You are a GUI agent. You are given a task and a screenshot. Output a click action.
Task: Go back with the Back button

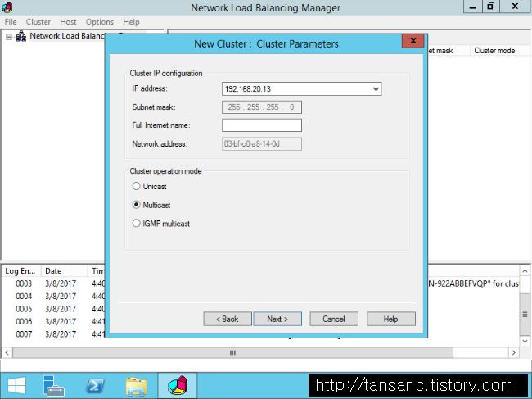(x=228, y=319)
